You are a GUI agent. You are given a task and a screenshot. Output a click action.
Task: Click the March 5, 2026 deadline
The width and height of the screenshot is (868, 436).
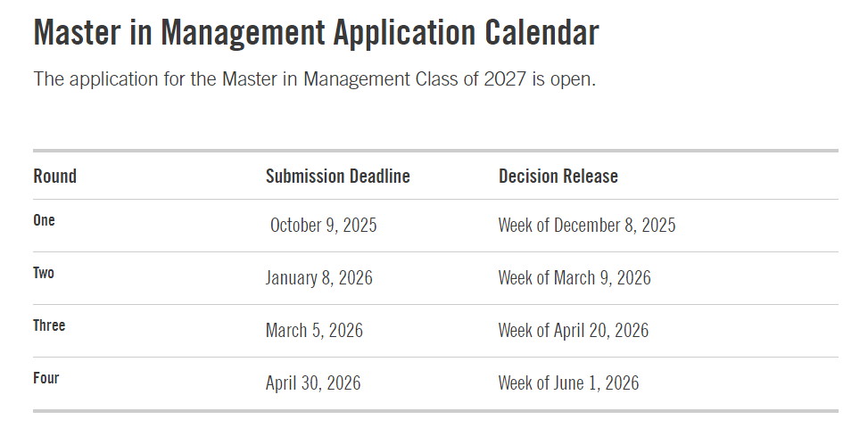(314, 331)
